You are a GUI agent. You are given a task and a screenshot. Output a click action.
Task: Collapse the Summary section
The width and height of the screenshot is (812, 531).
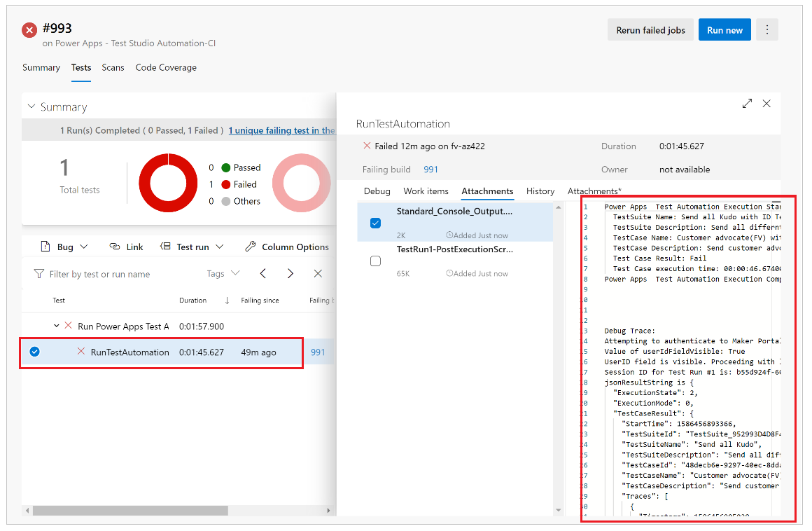coord(31,107)
